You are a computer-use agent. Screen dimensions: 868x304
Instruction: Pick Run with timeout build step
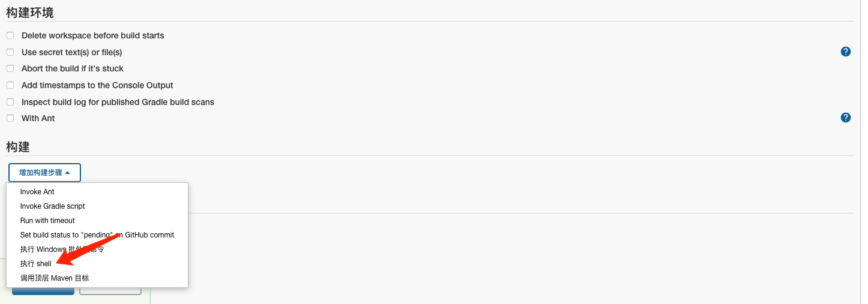pos(47,221)
